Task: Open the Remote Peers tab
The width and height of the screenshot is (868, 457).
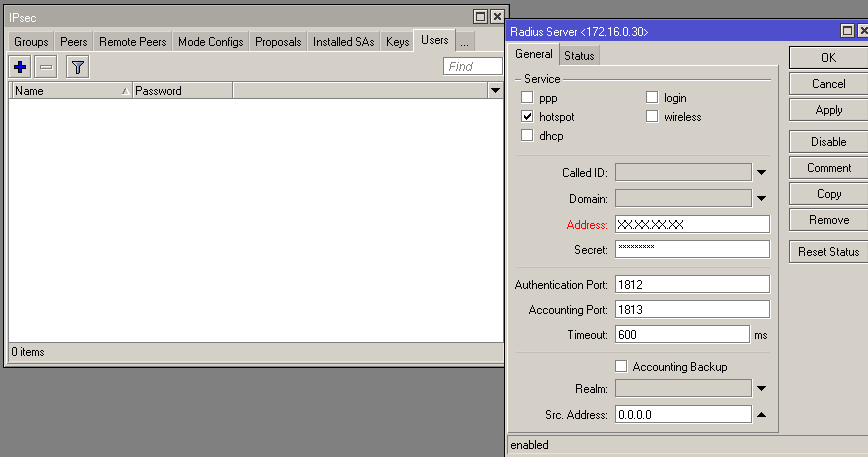Action: click(133, 42)
